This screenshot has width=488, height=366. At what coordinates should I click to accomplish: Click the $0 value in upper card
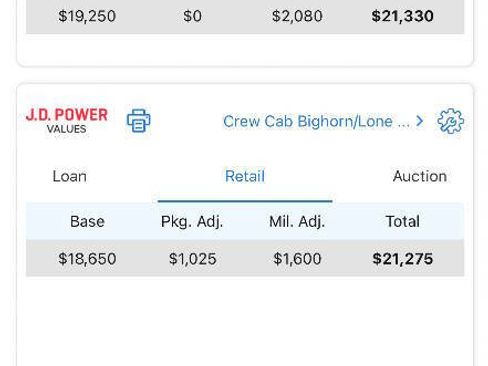pos(192,16)
